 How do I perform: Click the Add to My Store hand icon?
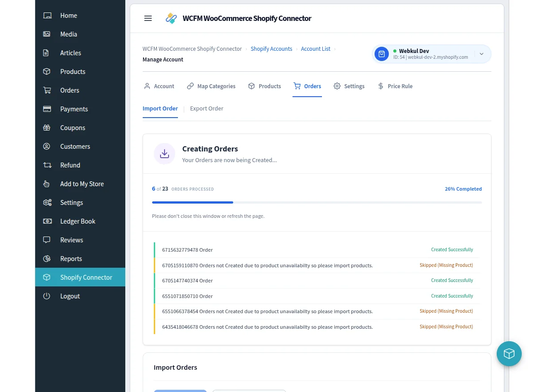[x=47, y=184]
